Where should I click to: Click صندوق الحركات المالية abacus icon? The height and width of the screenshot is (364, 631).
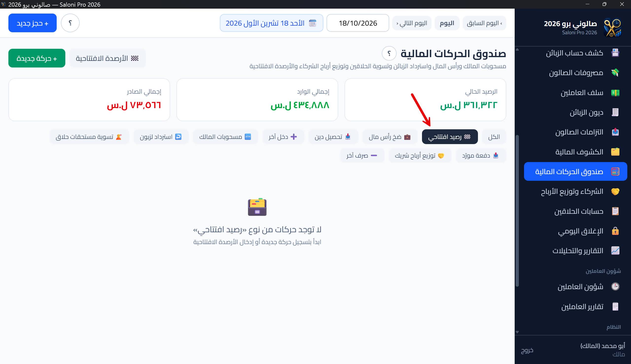pos(615,171)
